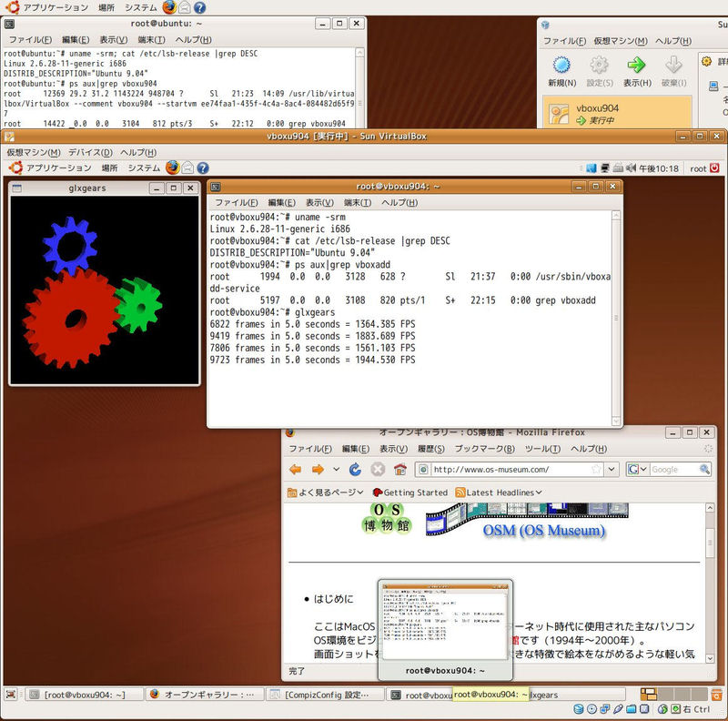This screenshot has width=728, height=721.
Task: Open the 場所 menu in the host panel
Action: click(x=106, y=7)
